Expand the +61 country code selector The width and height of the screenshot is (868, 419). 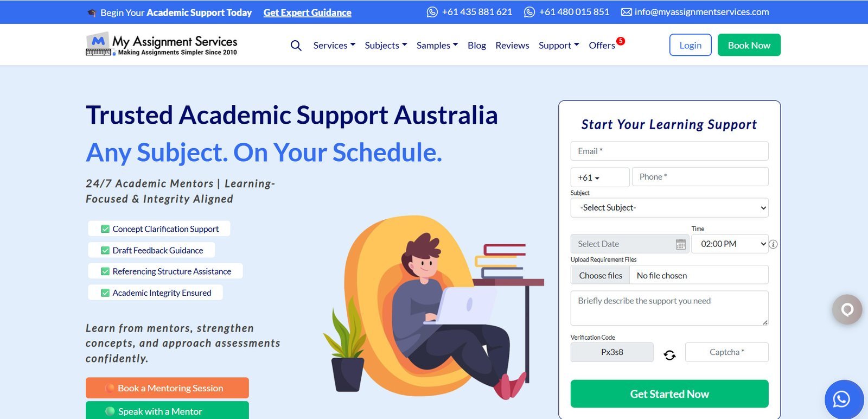click(x=600, y=177)
